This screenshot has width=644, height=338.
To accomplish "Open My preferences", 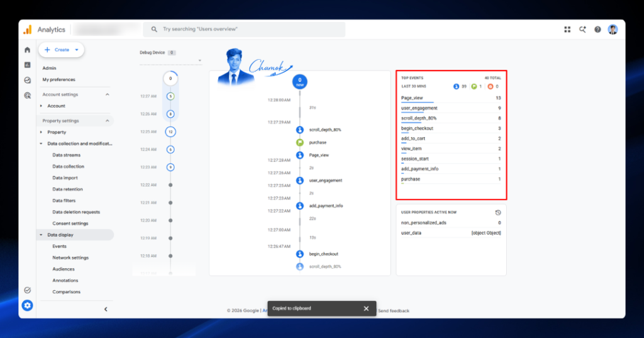I will pyautogui.click(x=58, y=80).
